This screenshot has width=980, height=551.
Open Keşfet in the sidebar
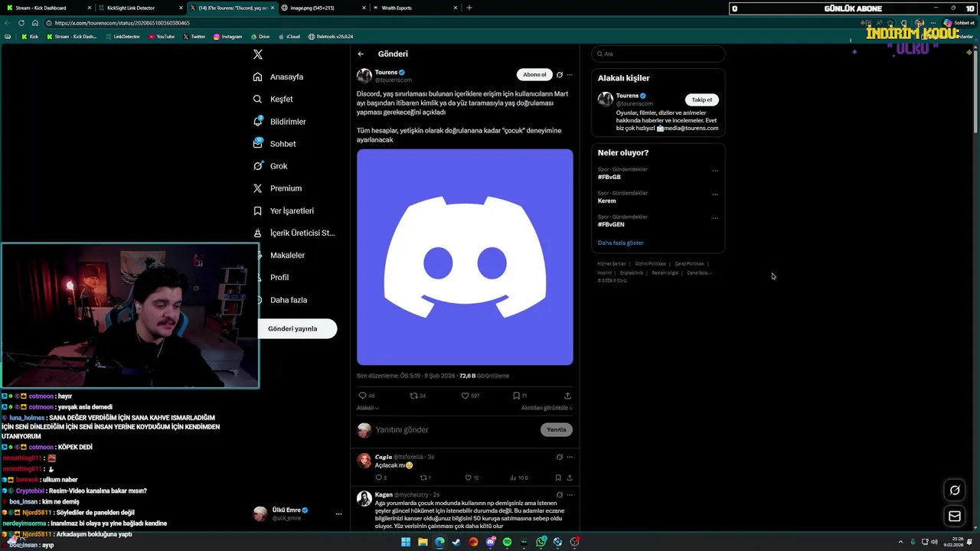tap(273, 99)
